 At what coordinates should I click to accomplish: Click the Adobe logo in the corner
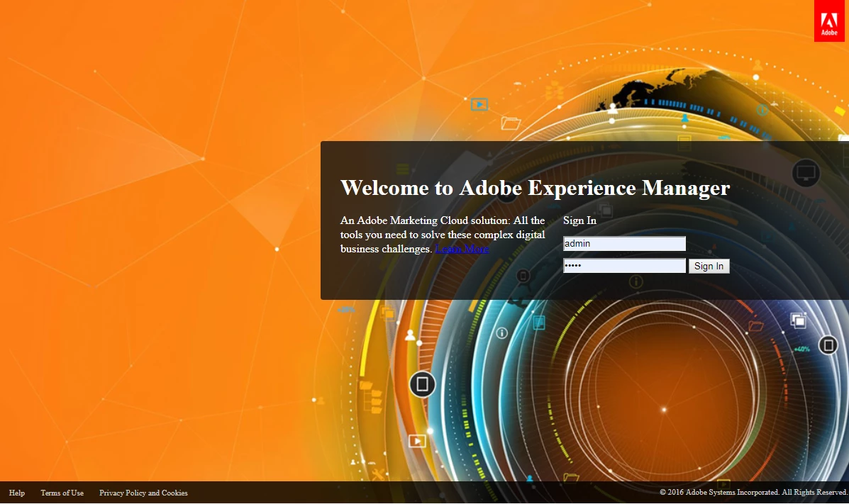tap(829, 21)
